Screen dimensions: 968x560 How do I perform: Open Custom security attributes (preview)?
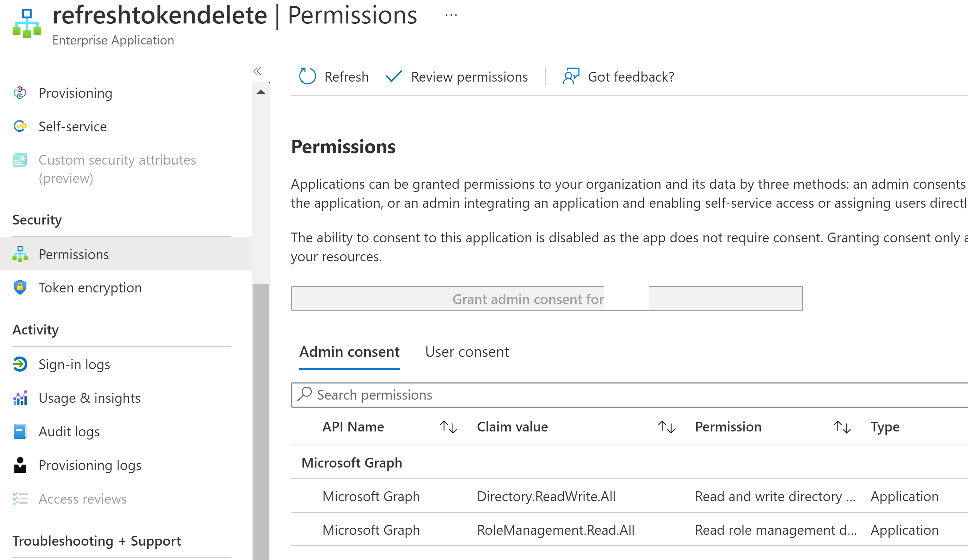[x=118, y=169]
